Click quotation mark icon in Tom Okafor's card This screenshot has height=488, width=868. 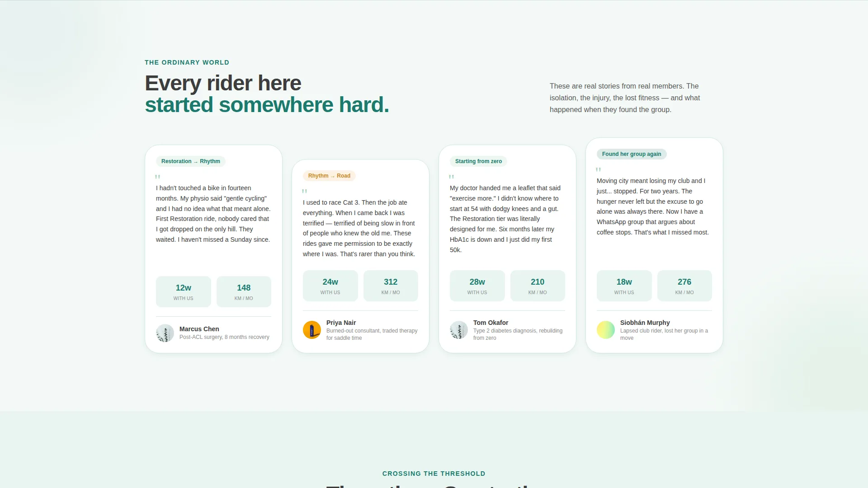(451, 177)
